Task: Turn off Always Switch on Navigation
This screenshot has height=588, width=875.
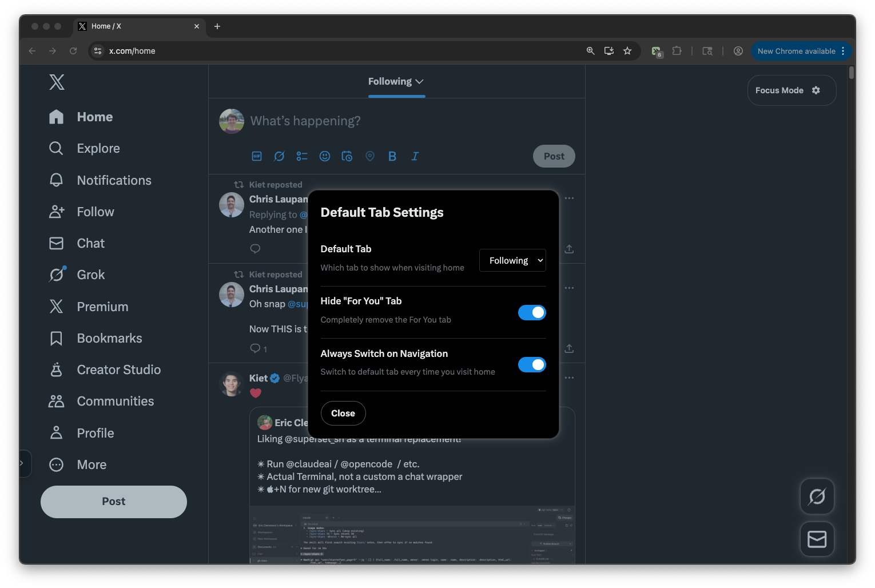Action: coord(532,365)
